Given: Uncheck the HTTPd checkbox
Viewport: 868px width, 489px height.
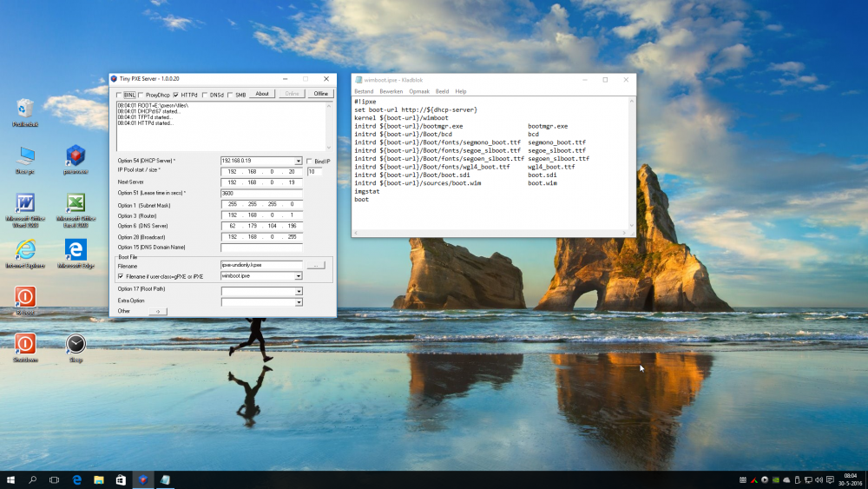Looking at the screenshot, I should [176, 95].
